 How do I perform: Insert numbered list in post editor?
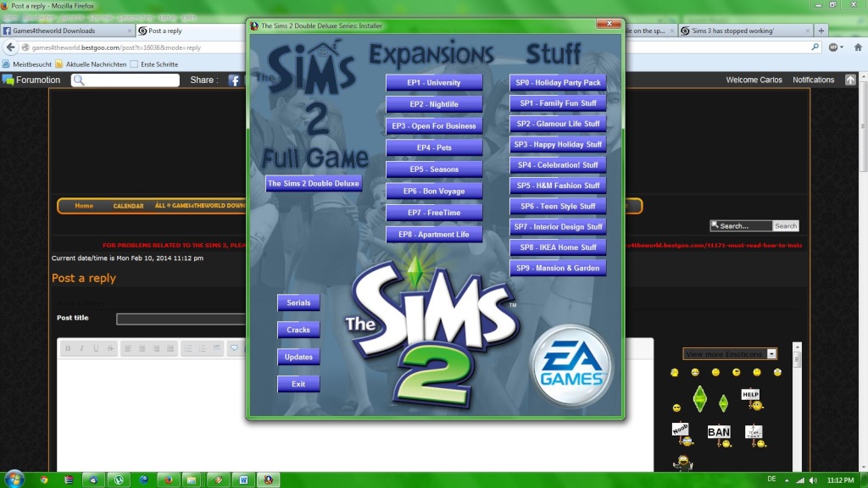[203, 348]
